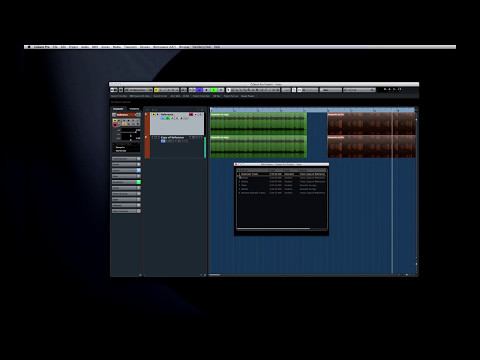480x360 pixels.
Task: Select green audio clip on Copy of Reference
Action: (258, 146)
